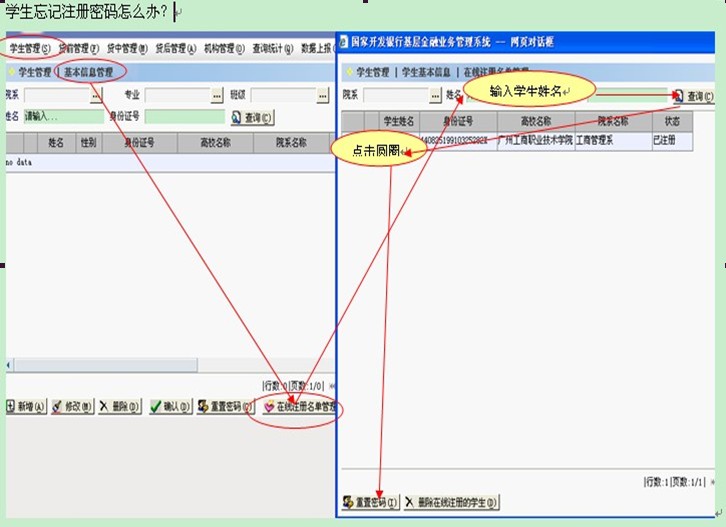Open the 学生管理 menu
726x527 pixels.
coord(29,47)
